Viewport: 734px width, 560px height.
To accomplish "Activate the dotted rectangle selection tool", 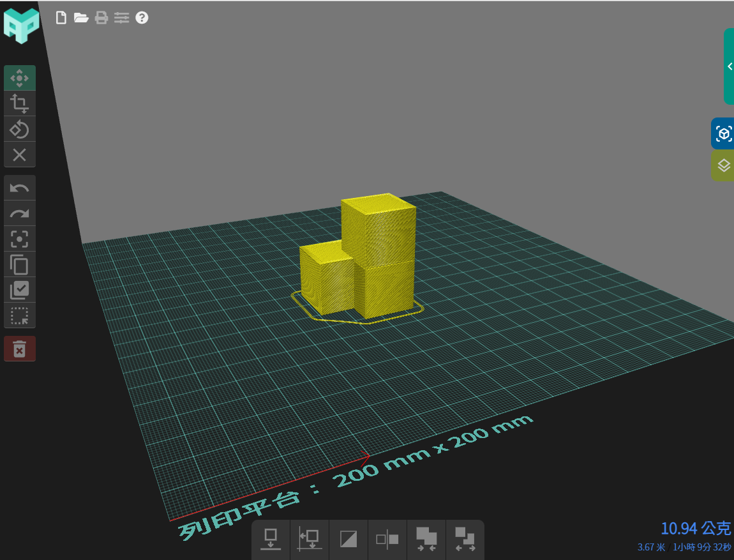I will (20, 315).
